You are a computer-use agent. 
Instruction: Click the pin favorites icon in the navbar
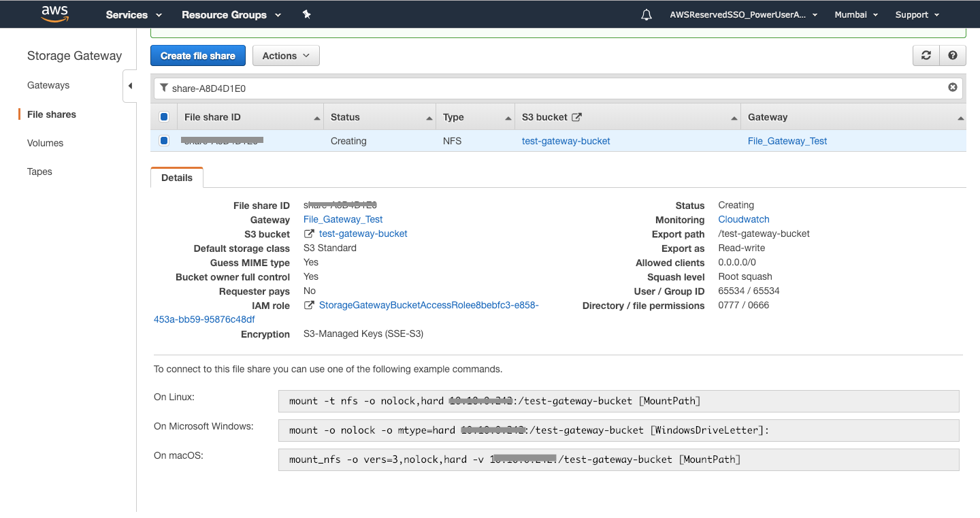pyautogui.click(x=306, y=14)
